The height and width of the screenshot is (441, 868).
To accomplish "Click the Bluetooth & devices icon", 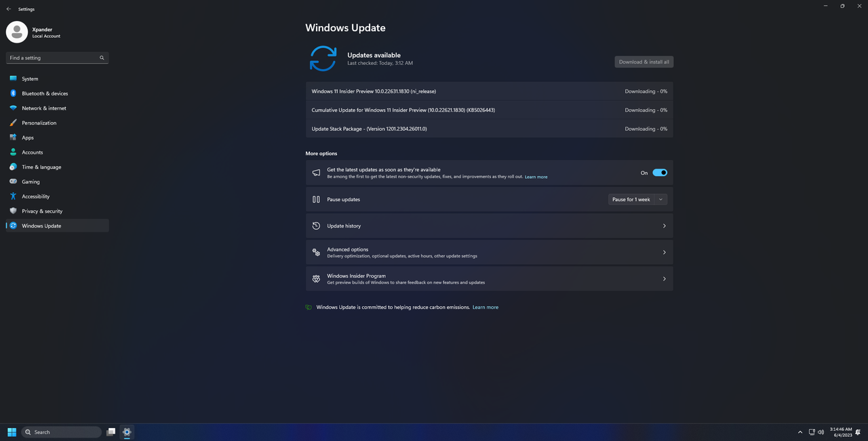I will (13, 93).
